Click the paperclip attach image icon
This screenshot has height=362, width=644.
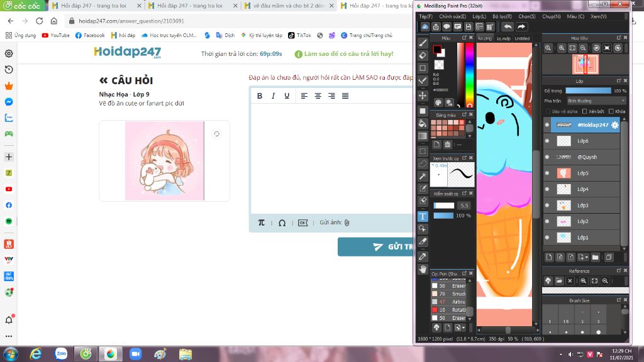[347, 222]
